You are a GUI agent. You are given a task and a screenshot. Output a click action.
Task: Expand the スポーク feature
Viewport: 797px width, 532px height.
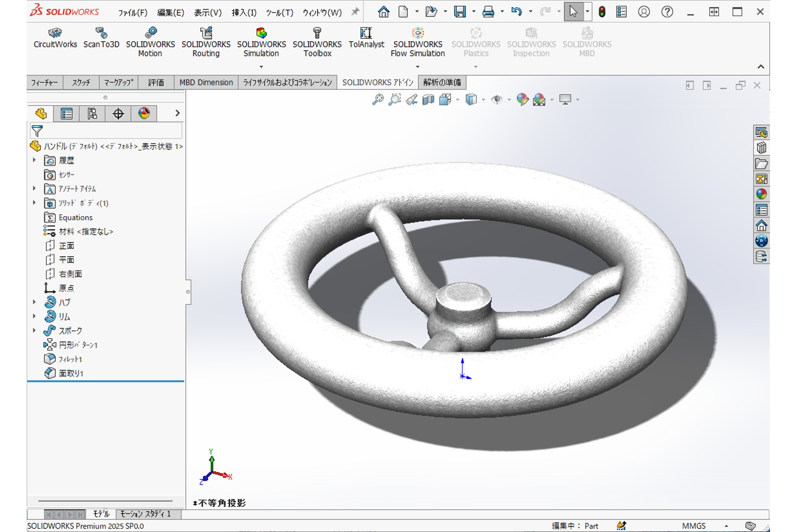(x=34, y=331)
